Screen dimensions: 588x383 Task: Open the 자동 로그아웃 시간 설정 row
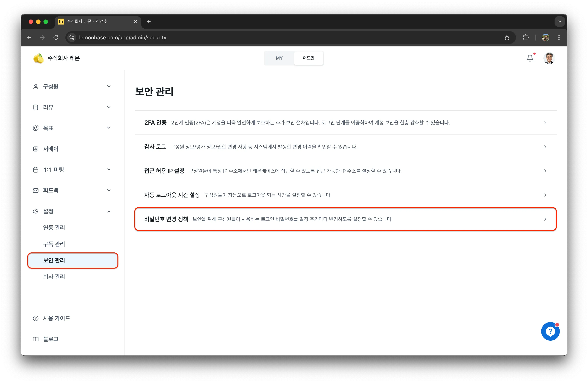[346, 195]
